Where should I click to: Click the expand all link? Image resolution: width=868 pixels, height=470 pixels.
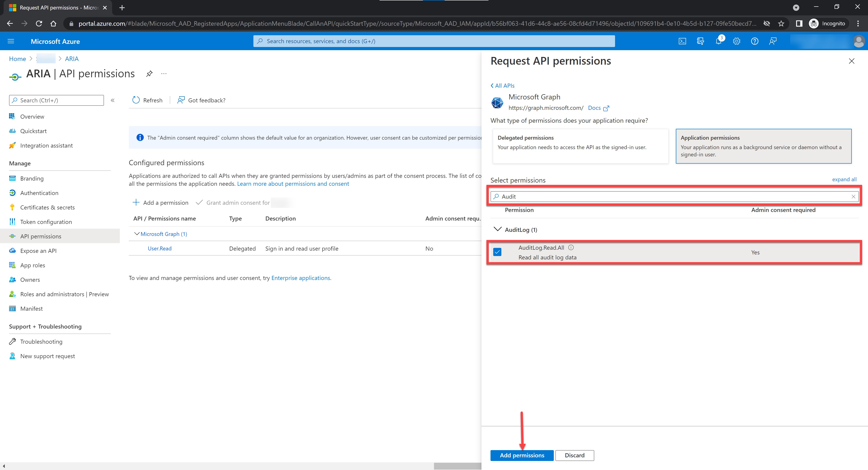pos(844,179)
